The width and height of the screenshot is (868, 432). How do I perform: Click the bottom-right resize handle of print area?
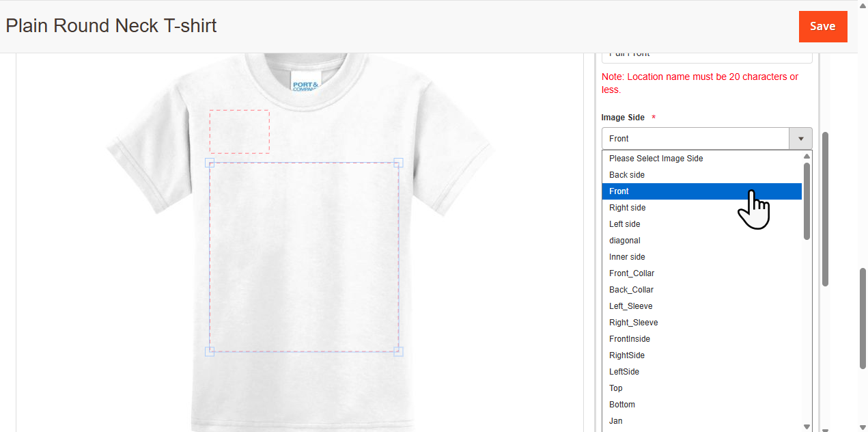(x=399, y=351)
